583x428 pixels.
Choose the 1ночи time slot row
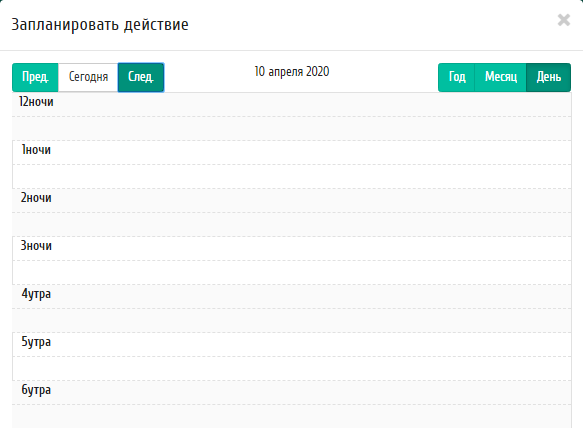point(292,152)
